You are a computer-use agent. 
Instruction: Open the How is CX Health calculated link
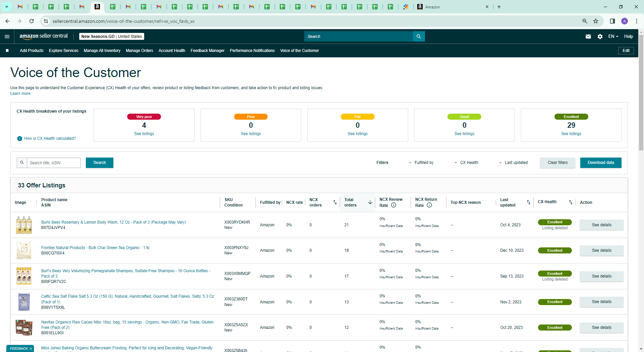tap(50, 138)
